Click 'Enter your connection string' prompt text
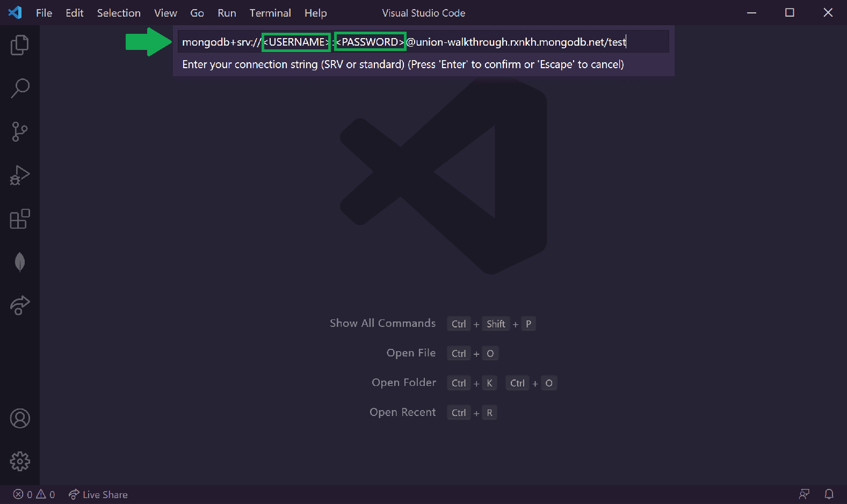 (x=403, y=64)
